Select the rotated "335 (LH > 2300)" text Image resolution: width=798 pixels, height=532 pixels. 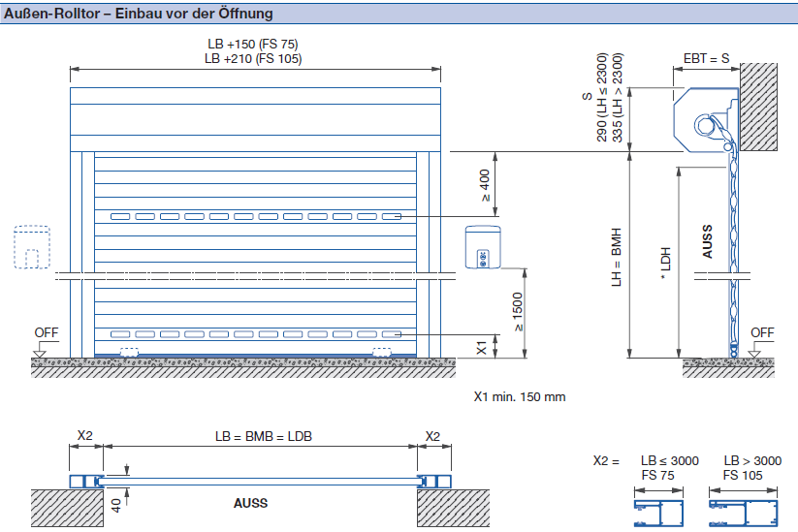618,97
